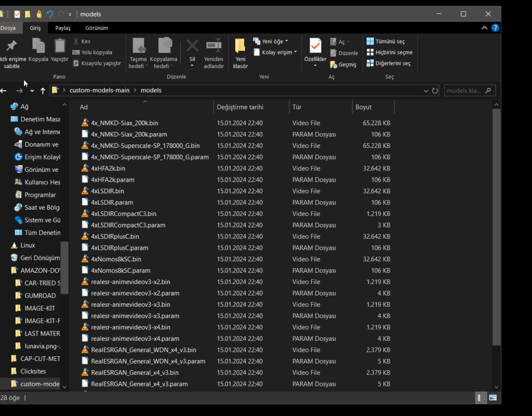The image size is (532, 416).
Task: Select RealESRGAN_General_WDN_x4_v3.param file
Action: pyautogui.click(x=148, y=361)
